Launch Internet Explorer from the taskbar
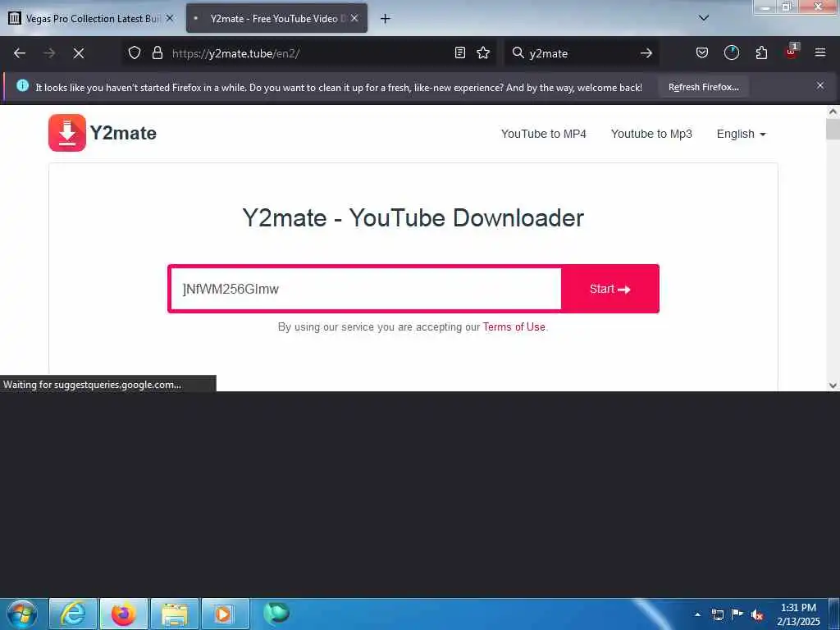840x630 pixels. click(x=73, y=614)
